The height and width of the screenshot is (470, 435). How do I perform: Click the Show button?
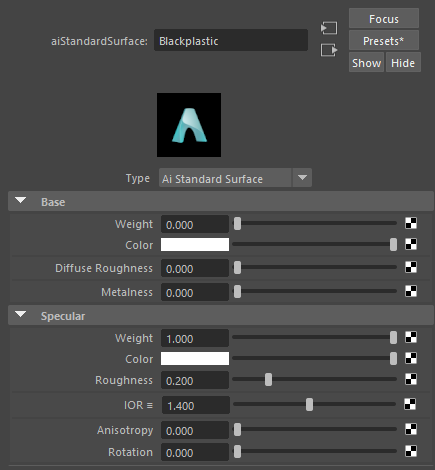coord(366,62)
